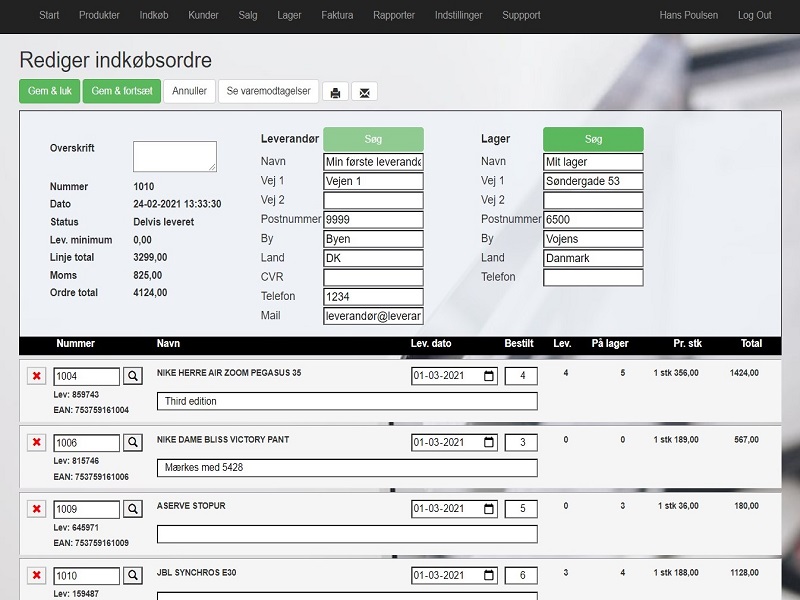Viewport: 800px width, 600px height.
Task: Open date picker for Nike Herre line
Action: (x=489, y=376)
